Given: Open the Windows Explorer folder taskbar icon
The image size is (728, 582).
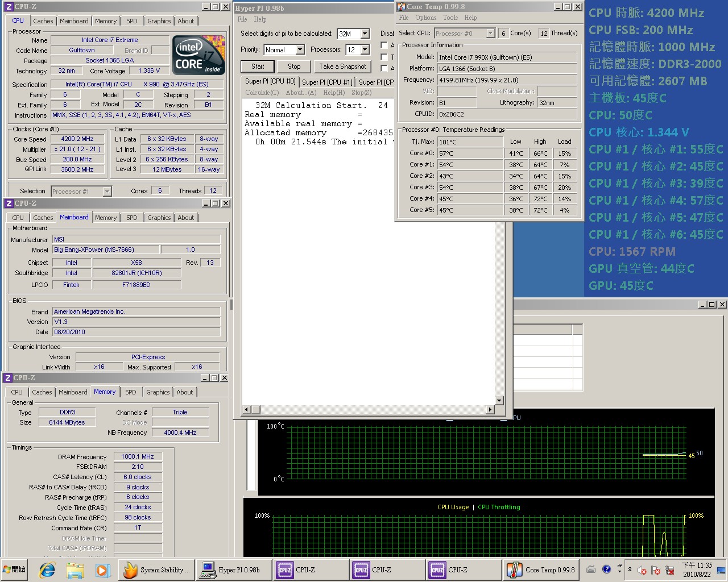Looking at the screenshot, I should [75, 569].
